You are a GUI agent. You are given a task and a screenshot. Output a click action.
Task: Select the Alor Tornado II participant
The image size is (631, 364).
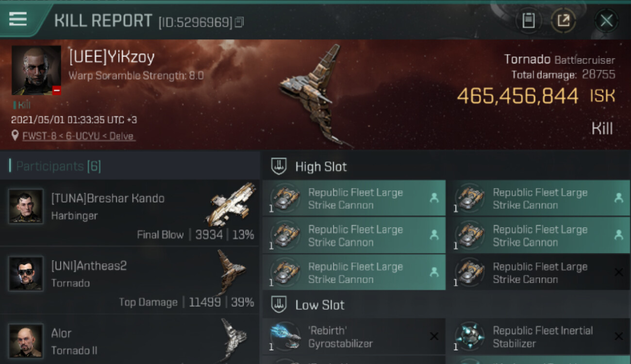(x=130, y=340)
